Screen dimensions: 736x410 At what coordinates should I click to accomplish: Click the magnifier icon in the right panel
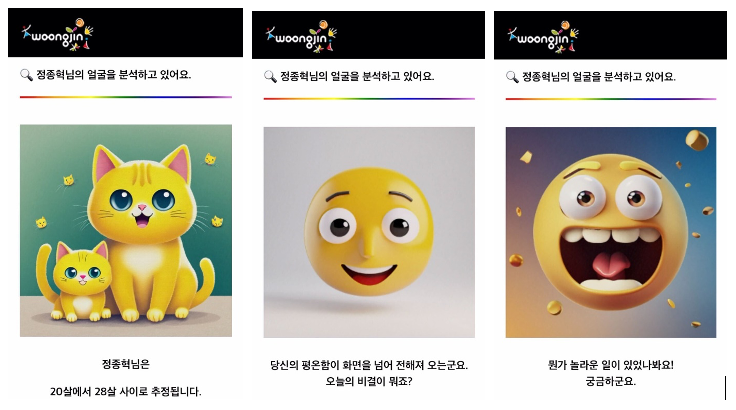[512, 77]
